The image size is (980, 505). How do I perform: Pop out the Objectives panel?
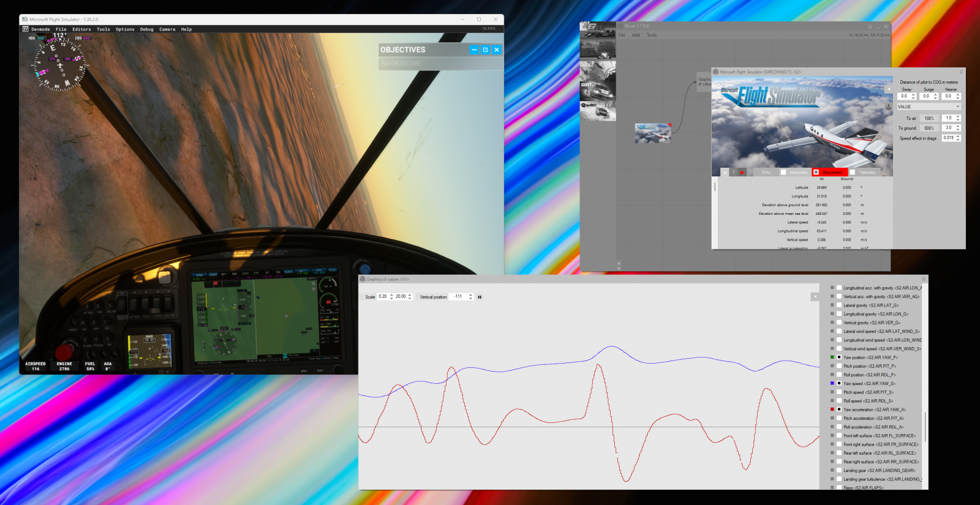pyautogui.click(x=485, y=50)
